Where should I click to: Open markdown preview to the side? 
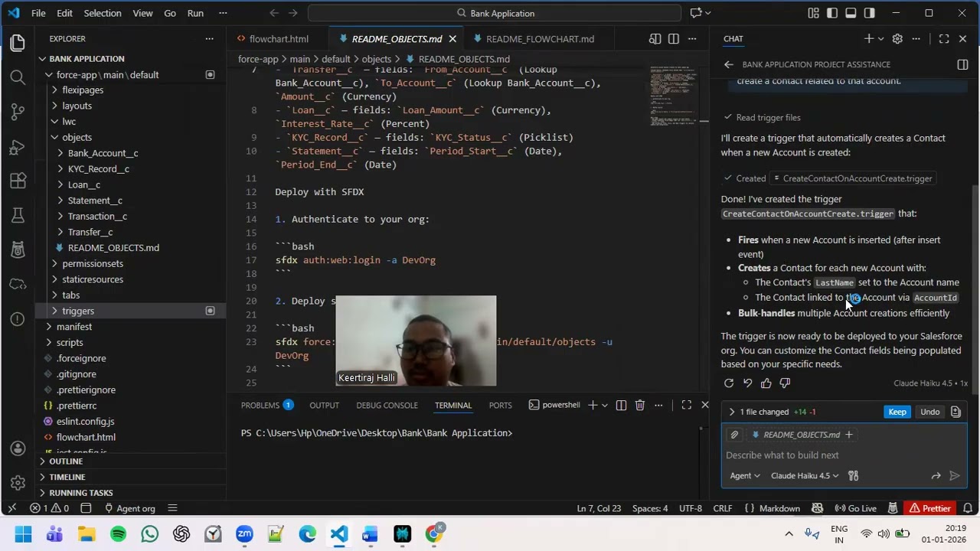coord(655,38)
